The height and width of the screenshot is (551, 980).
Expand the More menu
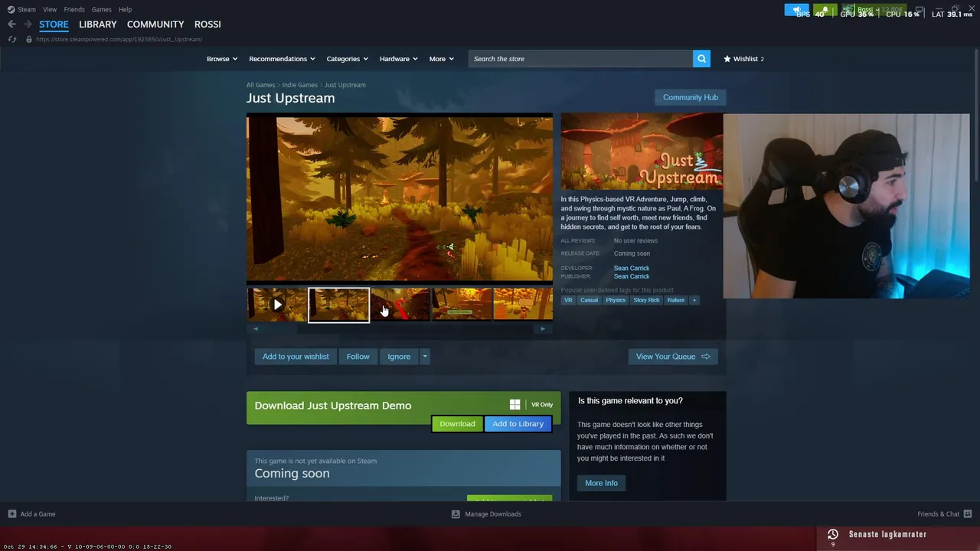pyautogui.click(x=441, y=59)
